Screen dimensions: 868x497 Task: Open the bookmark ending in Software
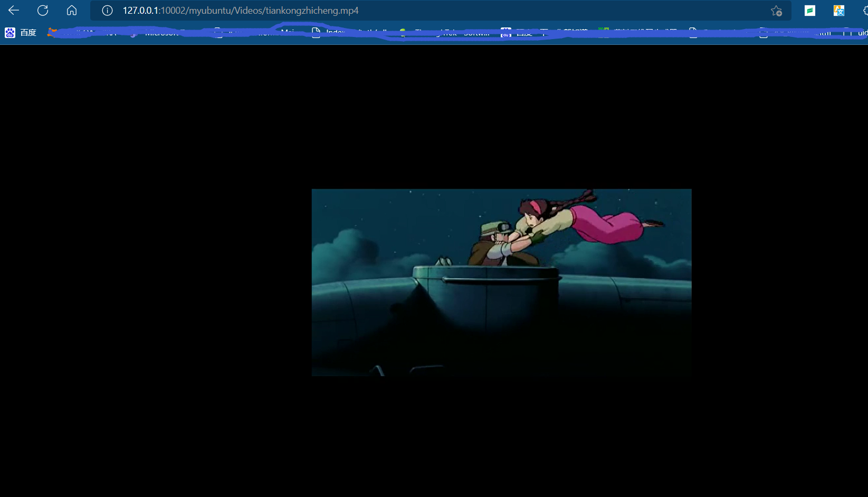[465, 33]
